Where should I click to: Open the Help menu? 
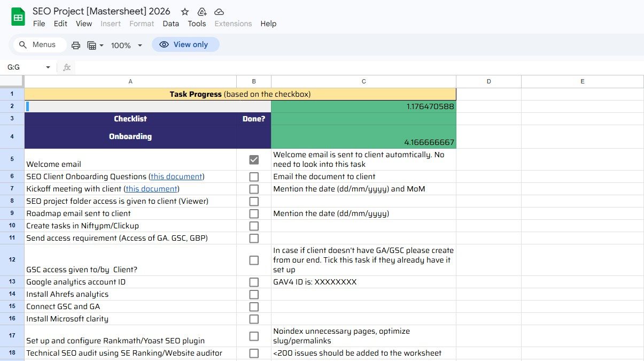(268, 24)
